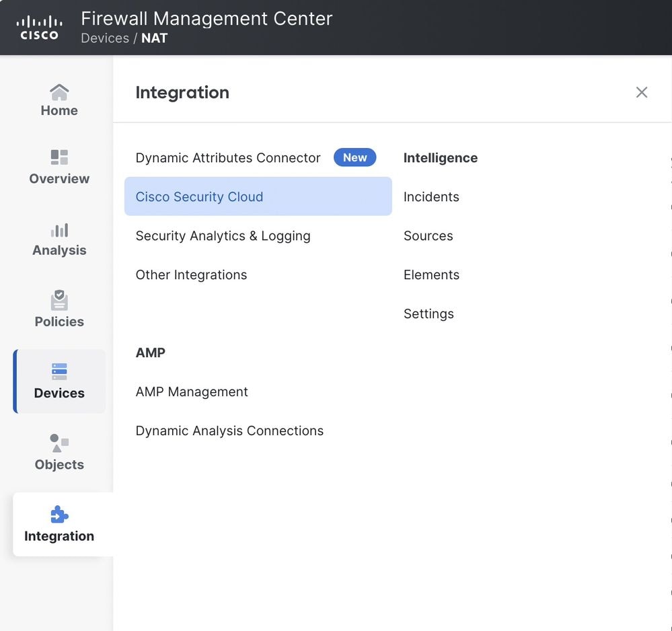Close the Integration panel
Screen dimensions: 672x631
click(642, 92)
